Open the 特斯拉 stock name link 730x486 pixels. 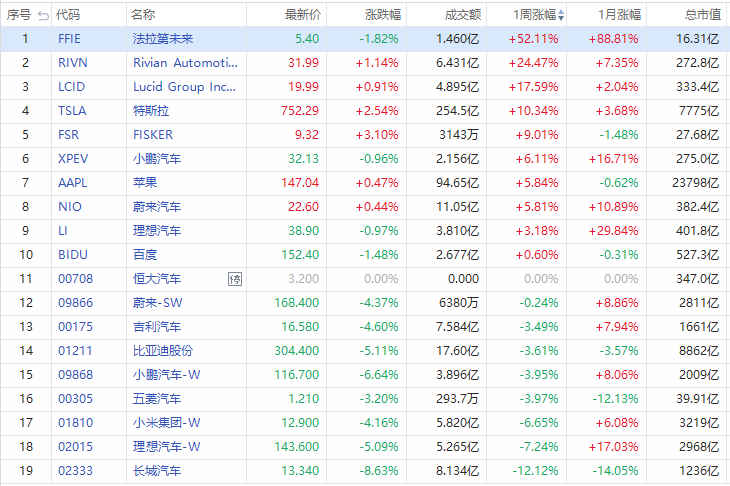[x=149, y=110]
